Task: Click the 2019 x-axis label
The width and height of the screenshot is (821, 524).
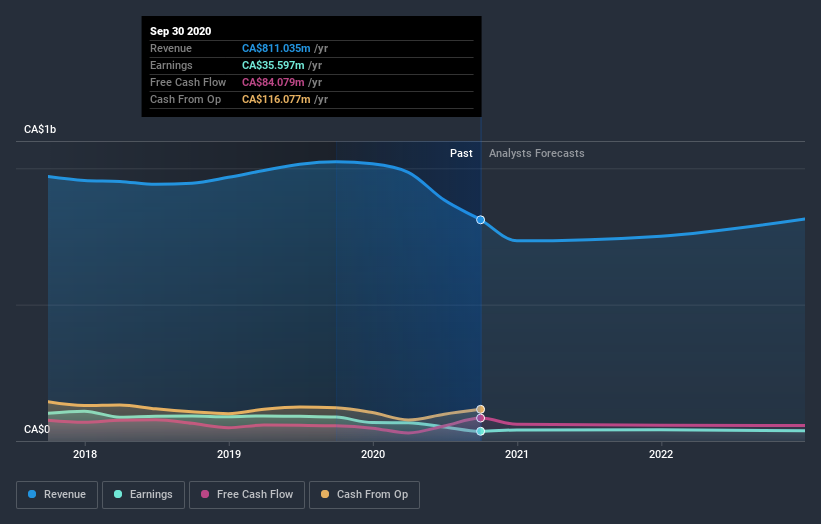Action: click(229, 454)
